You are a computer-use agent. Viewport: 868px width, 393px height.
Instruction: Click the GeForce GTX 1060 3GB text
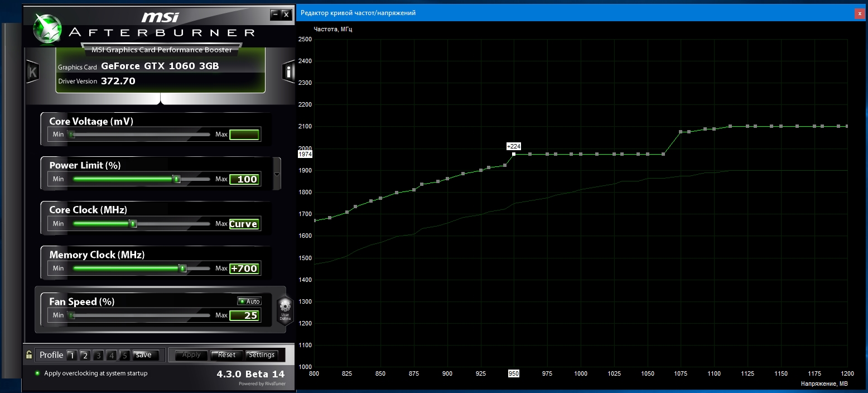[x=160, y=66]
